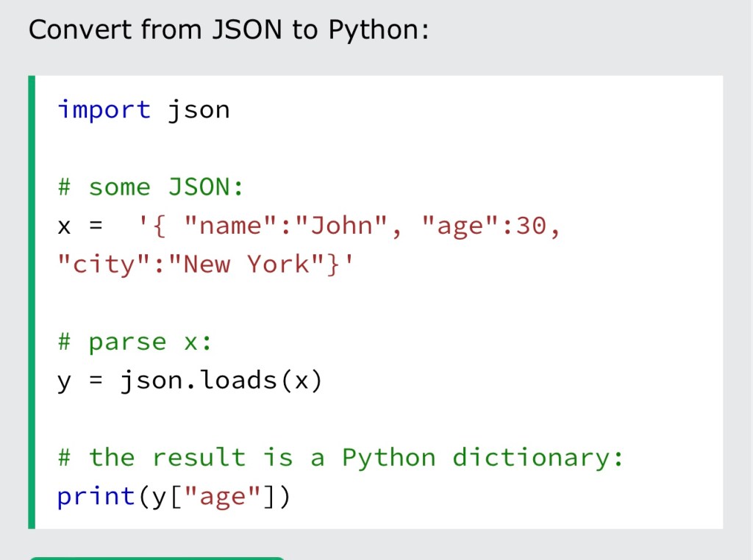This screenshot has height=560, width=753.
Task: Click the "New York" value in the code
Action: [248, 264]
